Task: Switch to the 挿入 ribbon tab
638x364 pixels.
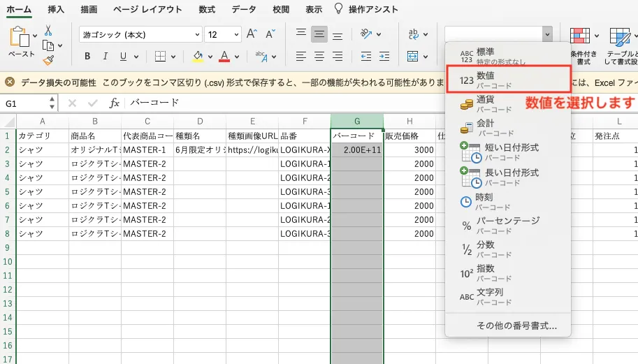Action: (x=57, y=10)
